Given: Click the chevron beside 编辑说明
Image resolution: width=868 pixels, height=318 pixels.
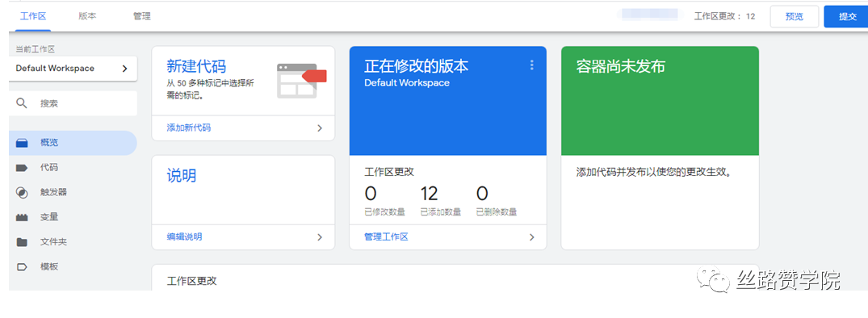Looking at the screenshot, I should coord(320,236).
